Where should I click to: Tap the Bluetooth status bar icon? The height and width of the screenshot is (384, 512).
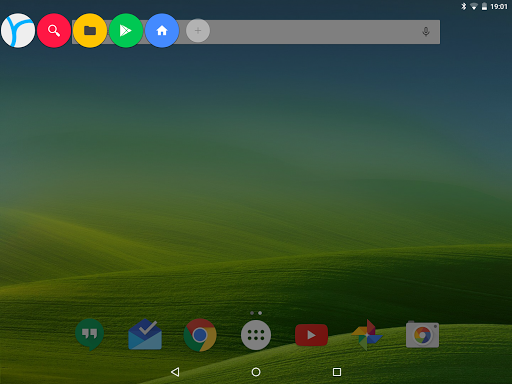coord(463,6)
